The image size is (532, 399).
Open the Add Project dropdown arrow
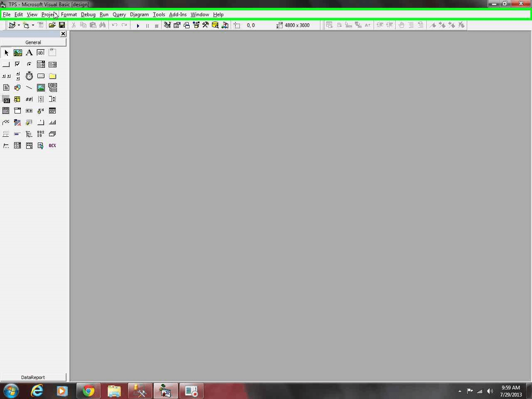click(19, 25)
